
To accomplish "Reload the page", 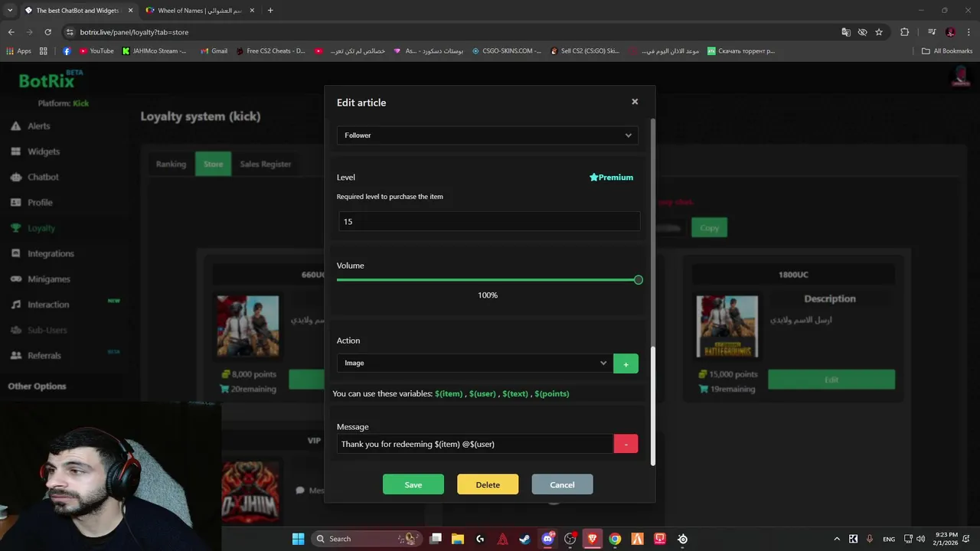I will [x=47, y=32].
